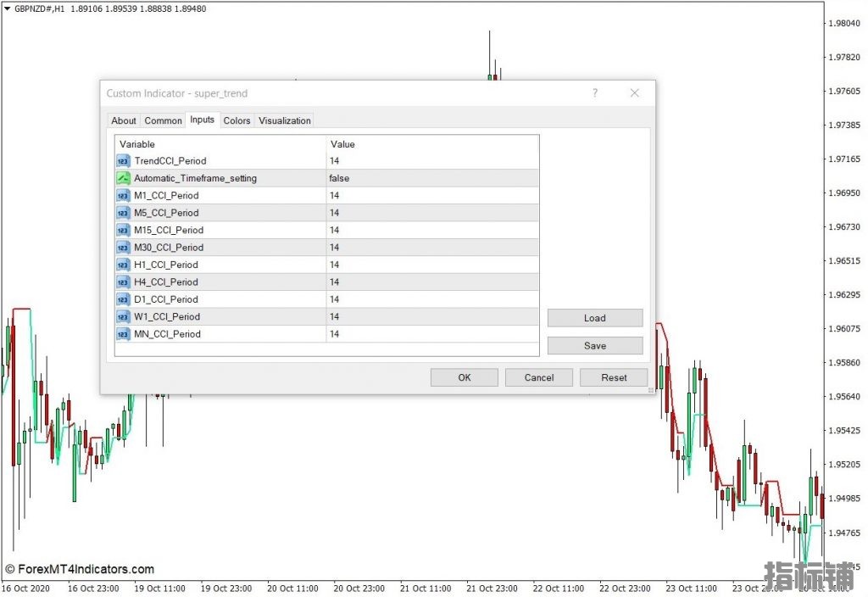868x597 pixels.
Task: Open the chart menu triangle beside GBPNZD#,H1
Action: (7, 8)
